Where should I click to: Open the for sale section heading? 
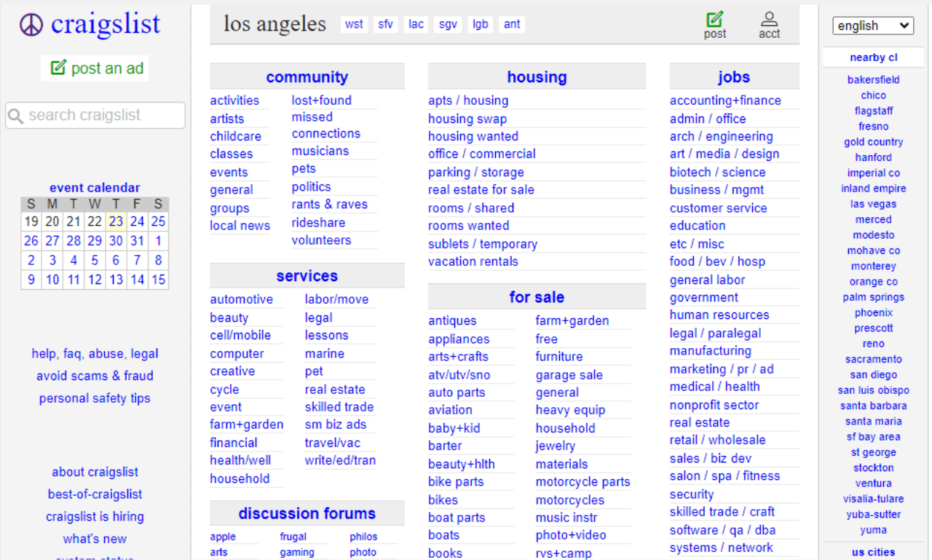coord(537,297)
